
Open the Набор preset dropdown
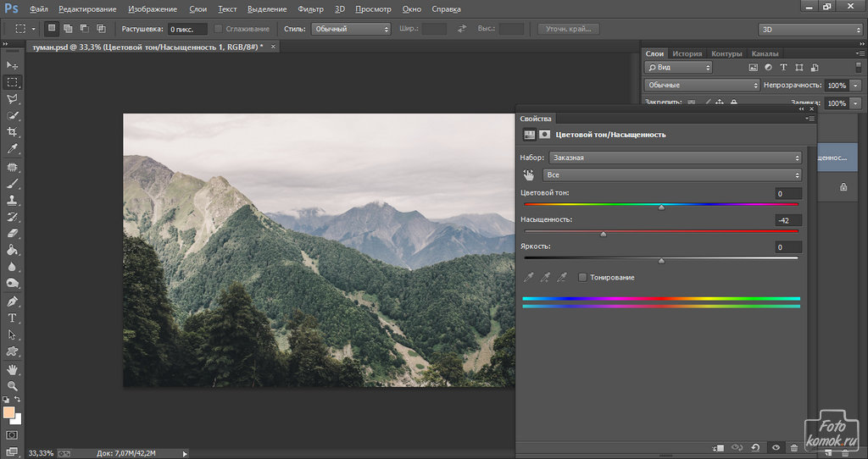[x=676, y=158]
